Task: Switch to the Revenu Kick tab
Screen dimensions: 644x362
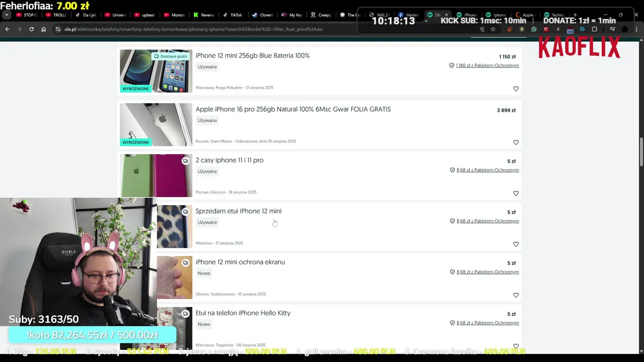Action: [x=204, y=15]
